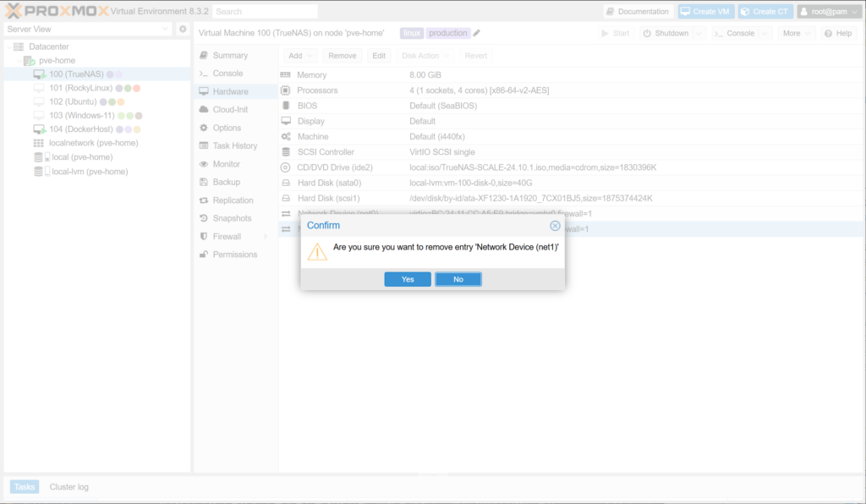This screenshot has height=504, width=866.
Task: Open the local-lvm (pve-home) storage icon
Action: point(39,171)
